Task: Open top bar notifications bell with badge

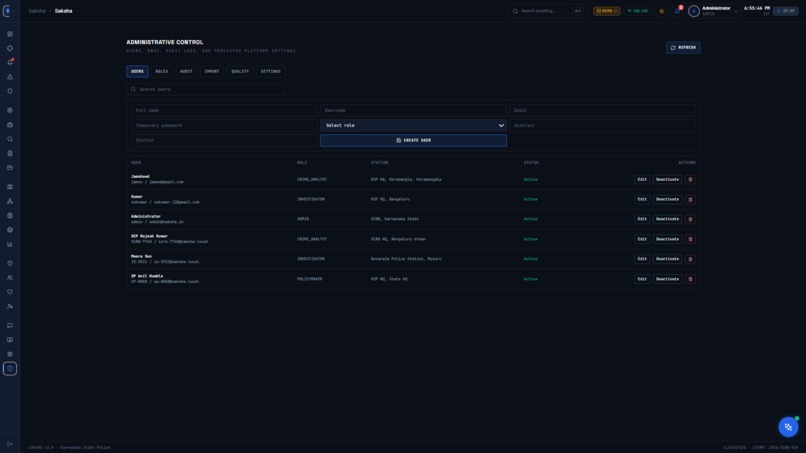Action: point(677,11)
